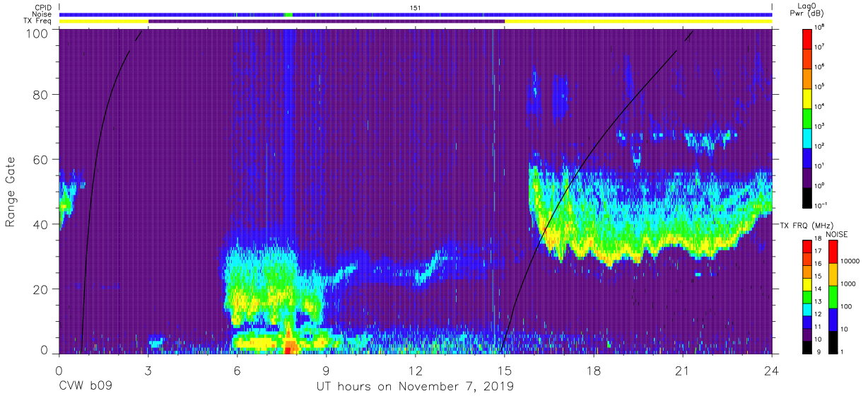The height and width of the screenshot is (401, 868).
Task: Click the UT hours on November 7, 2019 title
Action: 415,386
